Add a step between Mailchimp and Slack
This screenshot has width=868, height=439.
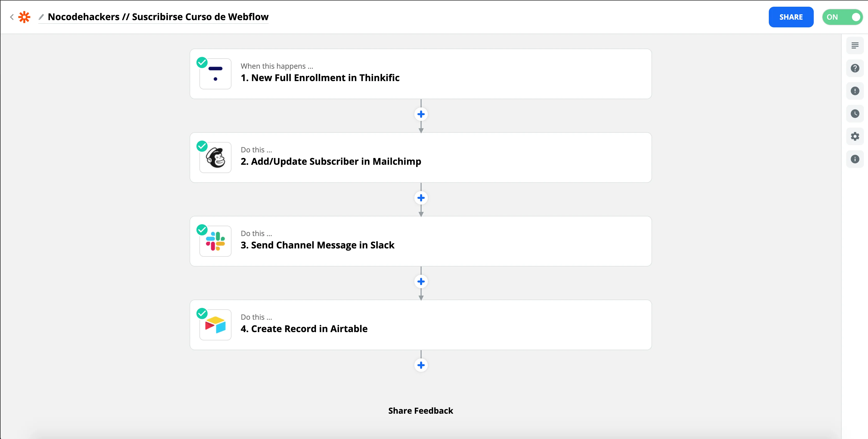tap(421, 198)
